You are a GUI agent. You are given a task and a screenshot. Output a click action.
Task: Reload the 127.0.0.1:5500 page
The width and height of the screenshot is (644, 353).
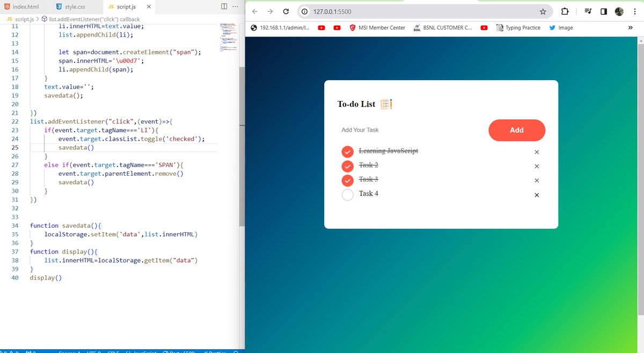click(286, 11)
